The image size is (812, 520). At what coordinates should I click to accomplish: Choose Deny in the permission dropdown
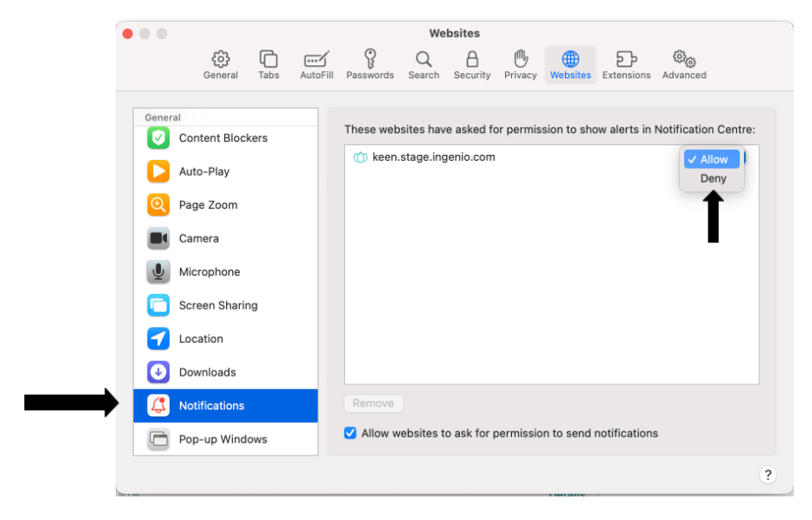(713, 178)
